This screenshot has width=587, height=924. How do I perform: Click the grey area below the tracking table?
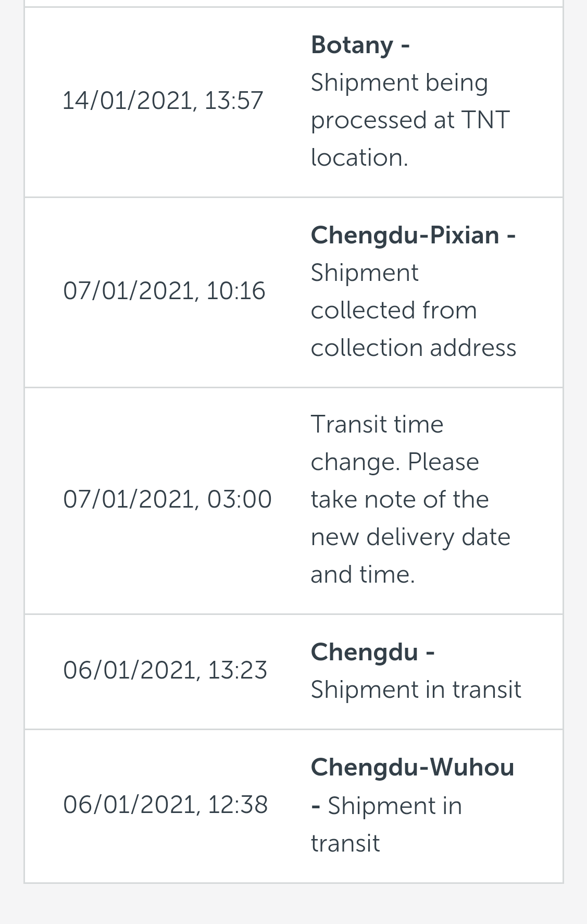coord(293,904)
